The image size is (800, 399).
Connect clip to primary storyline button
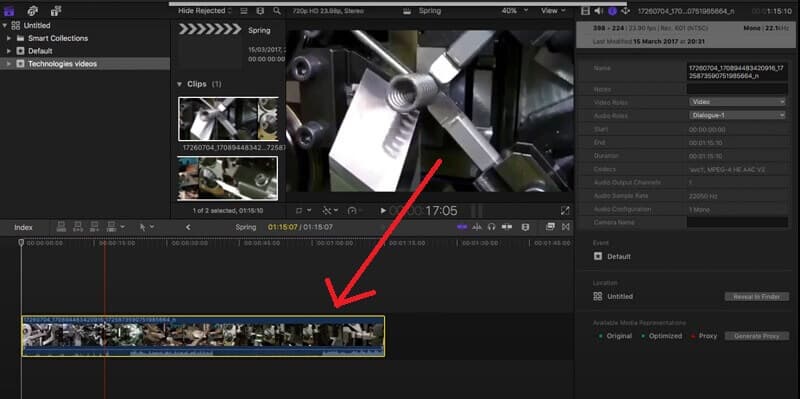pos(61,227)
